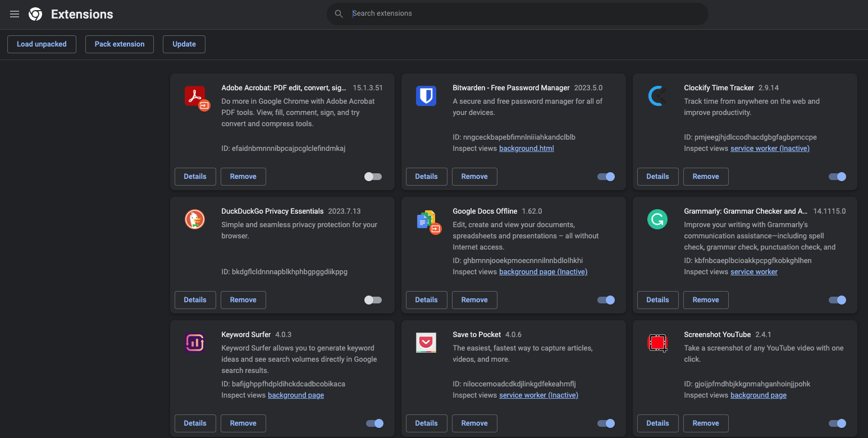Enable the Adobe Acrobat extension
868x438 pixels.
tap(373, 177)
